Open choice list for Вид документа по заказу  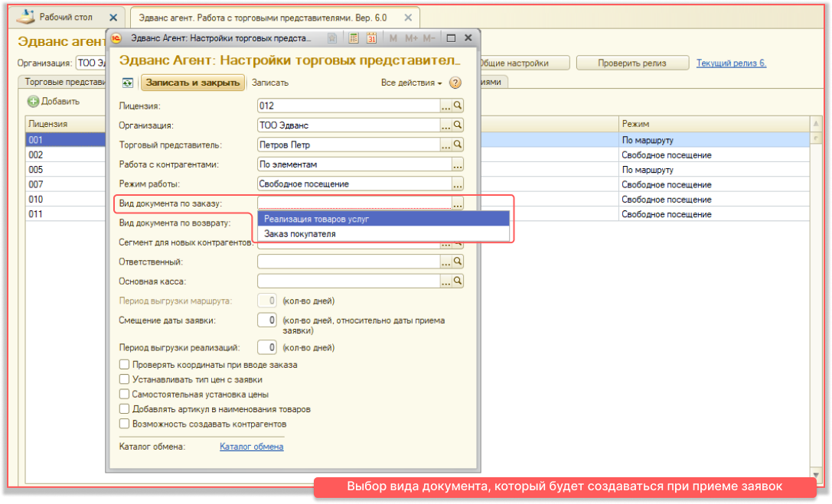coord(458,203)
